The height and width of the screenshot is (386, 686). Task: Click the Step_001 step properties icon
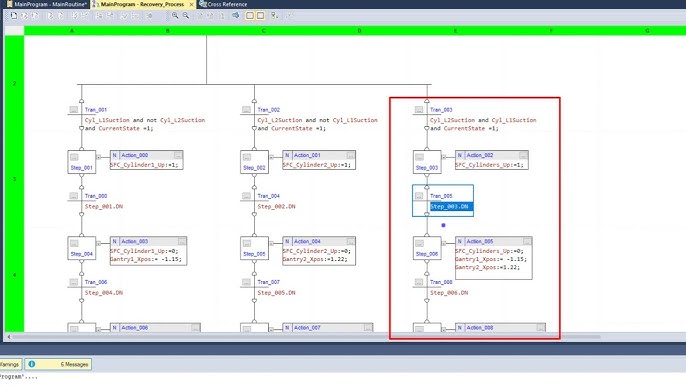tap(74, 157)
